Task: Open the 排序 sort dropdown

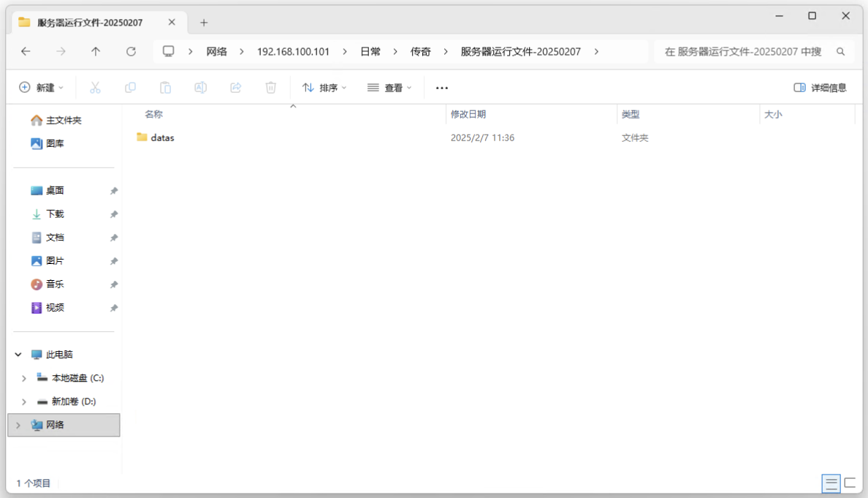Action: (x=324, y=87)
